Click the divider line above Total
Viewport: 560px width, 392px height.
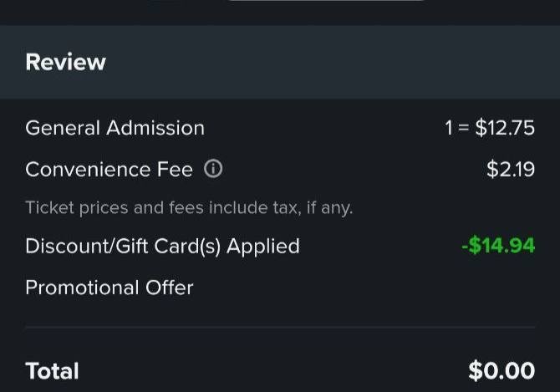[x=280, y=327]
